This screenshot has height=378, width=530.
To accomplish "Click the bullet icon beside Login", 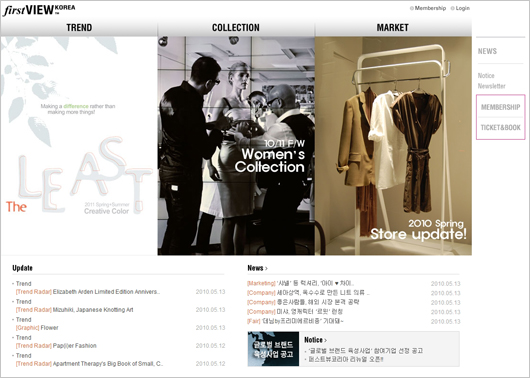I will (x=453, y=8).
